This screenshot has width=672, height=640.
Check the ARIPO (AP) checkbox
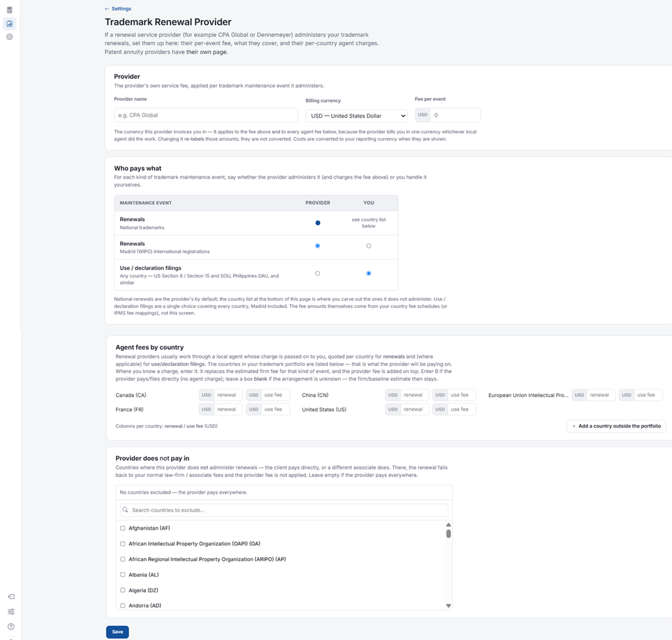pos(123,559)
